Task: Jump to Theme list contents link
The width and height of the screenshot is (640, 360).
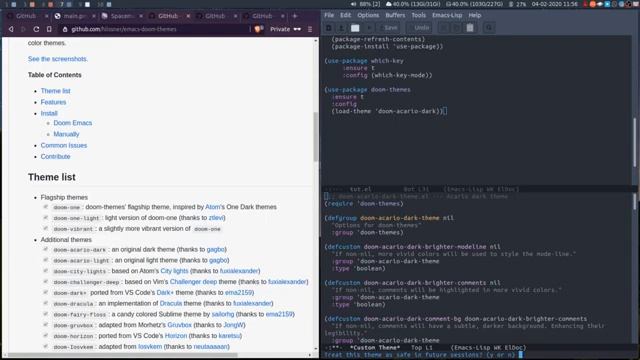Action: tap(56, 91)
